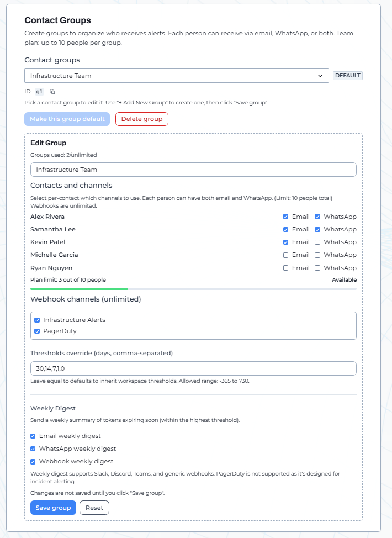
Task: Disable the Email weekly digest
Action: tap(33, 436)
